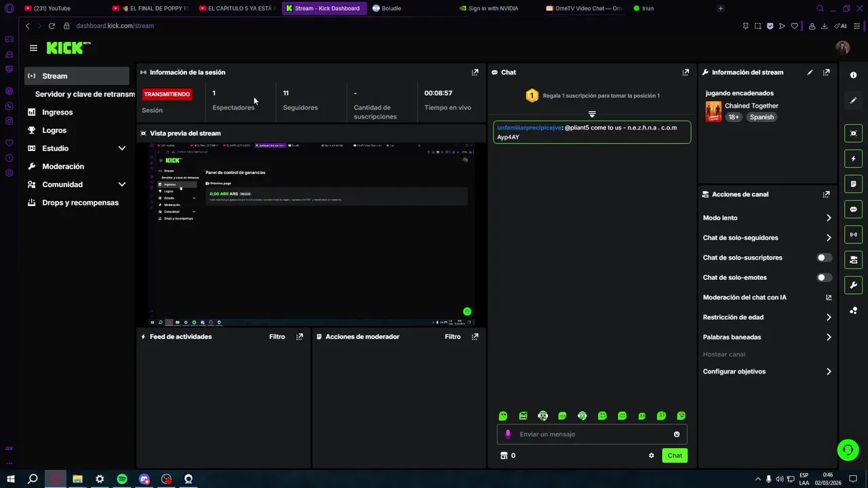This screenshot has height=488, width=868.
Task: Click the browser heart bookmark icon
Action: [794, 26]
